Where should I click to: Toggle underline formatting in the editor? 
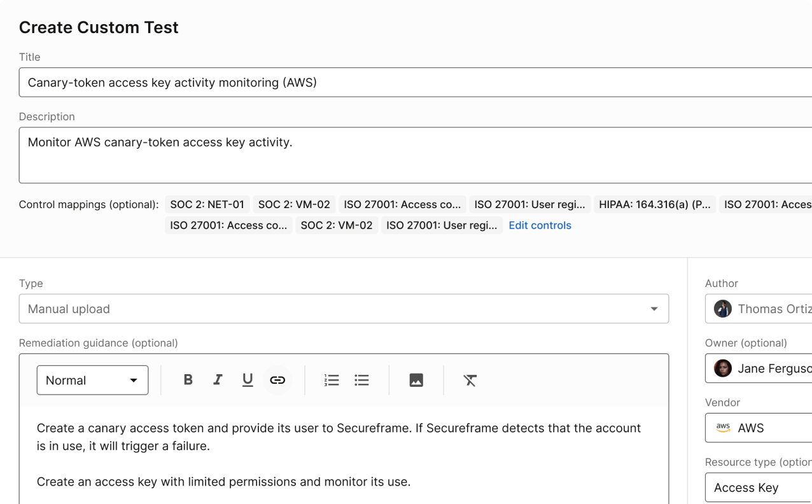click(x=248, y=380)
